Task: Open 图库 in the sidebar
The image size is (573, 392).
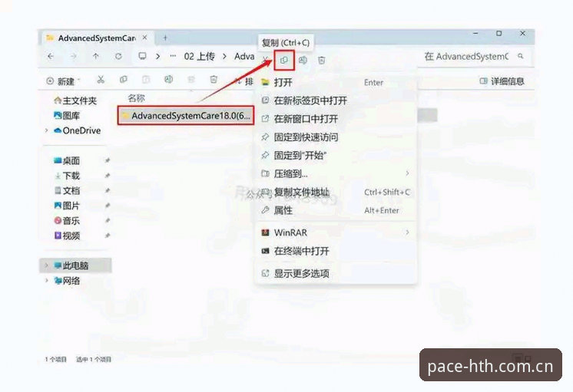Action: pyautogui.click(x=67, y=115)
